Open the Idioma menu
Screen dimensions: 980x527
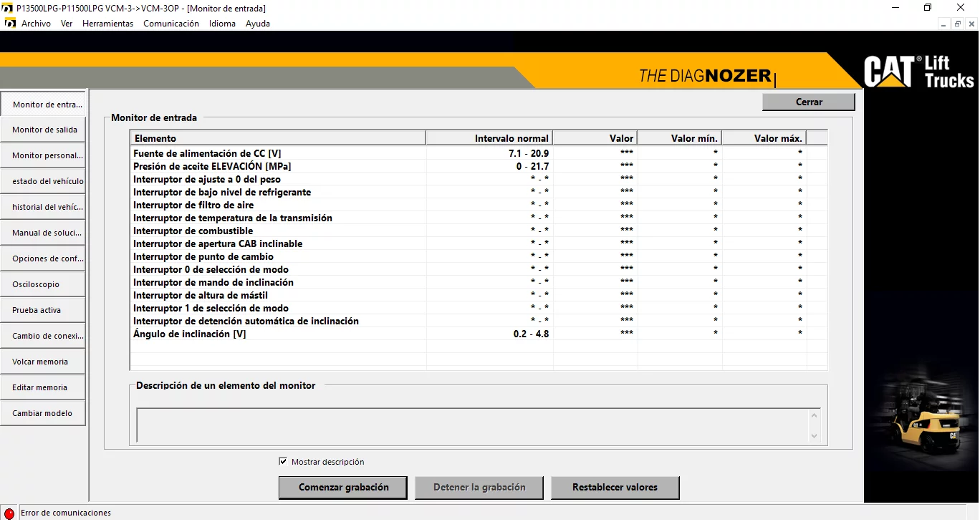click(222, 23)
